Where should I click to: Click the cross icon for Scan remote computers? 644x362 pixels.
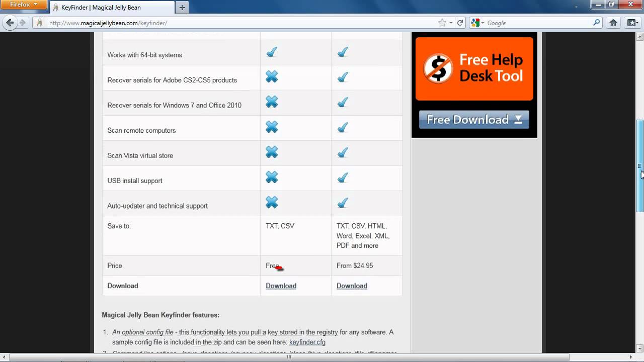[272, 127]
